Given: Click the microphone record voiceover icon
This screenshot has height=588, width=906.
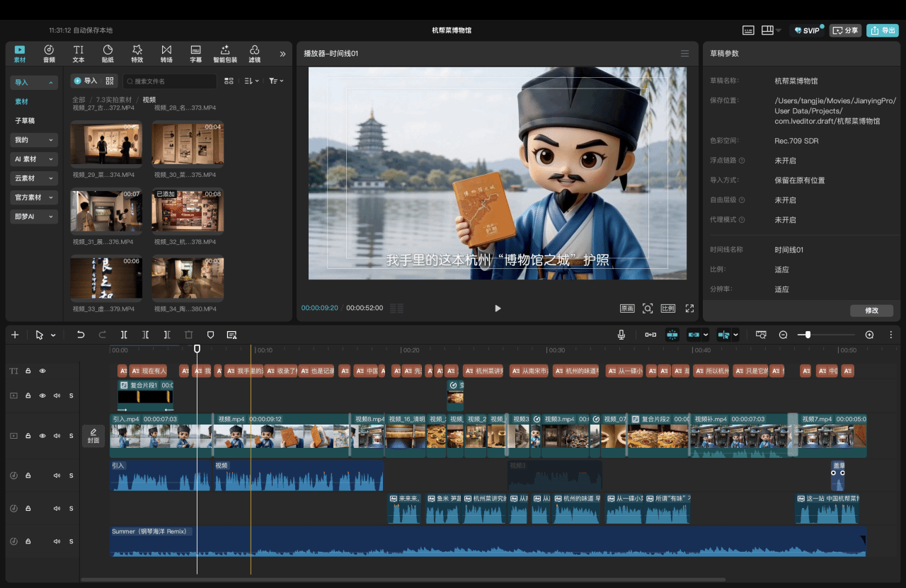Looking at the screenshot, I should pos(621,335).
